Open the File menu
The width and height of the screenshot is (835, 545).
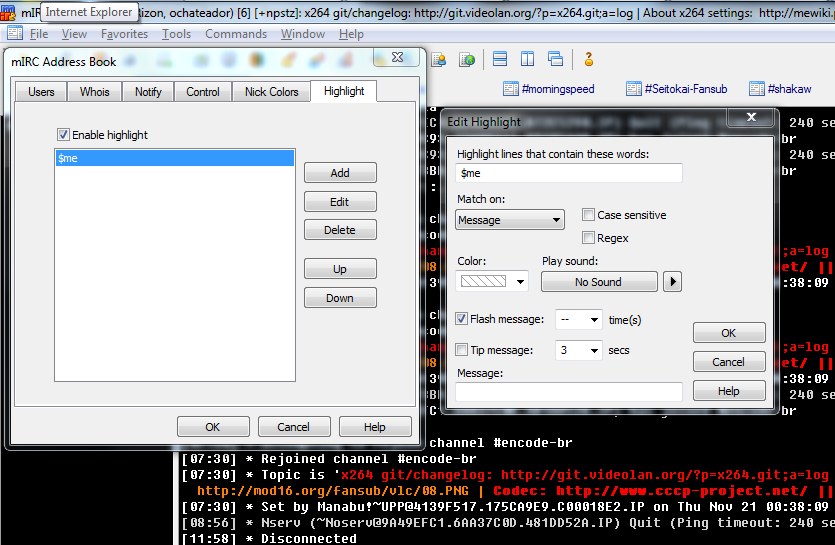(x=39, y=34)
